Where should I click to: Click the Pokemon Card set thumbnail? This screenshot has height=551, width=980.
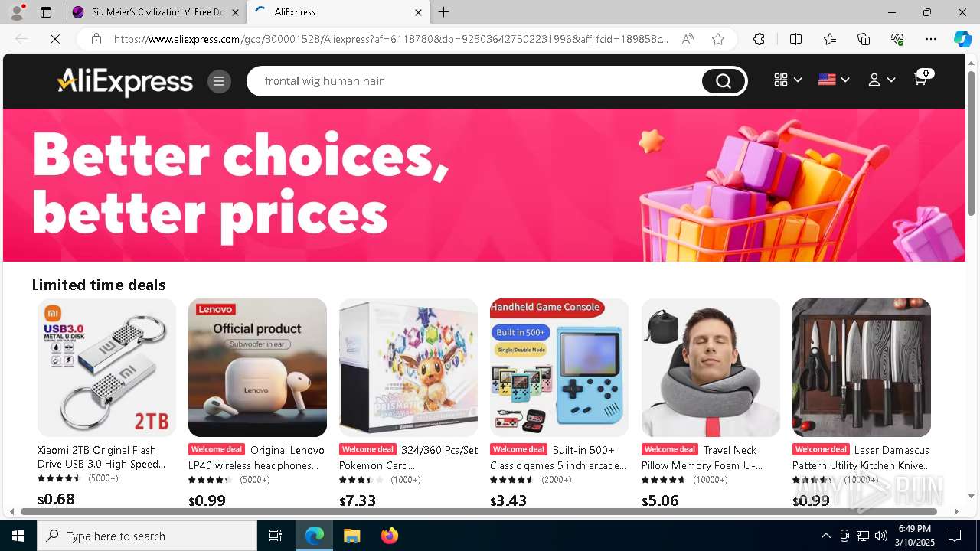click(x=408, y=367)
